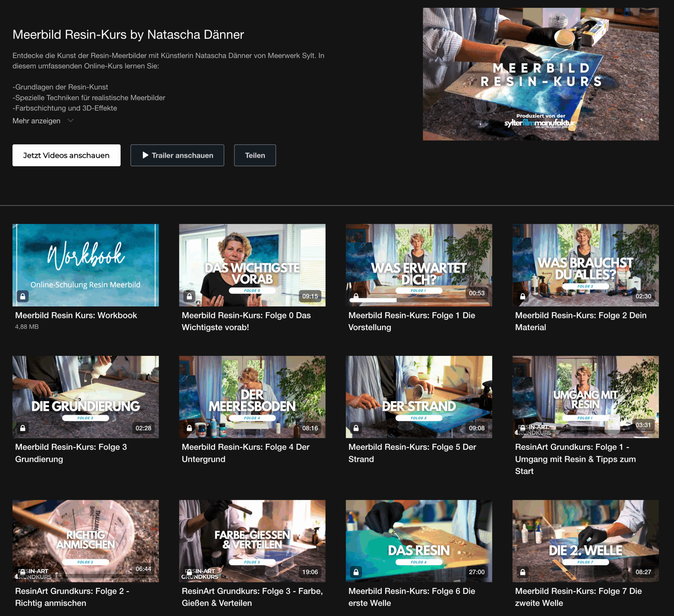
Task: Open the Teilen share button
Action: coord(255,155)
